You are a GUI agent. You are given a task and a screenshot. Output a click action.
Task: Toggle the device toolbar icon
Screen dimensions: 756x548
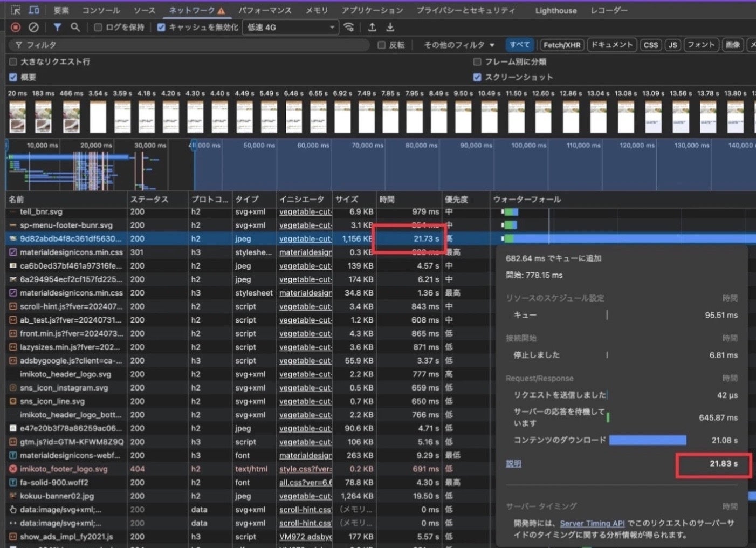coord(33,10)
